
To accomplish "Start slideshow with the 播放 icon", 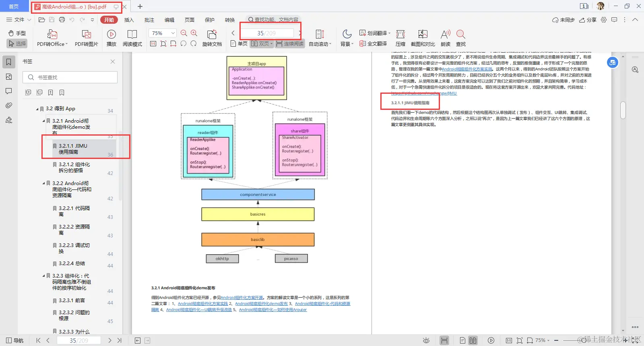I will 111,38.
